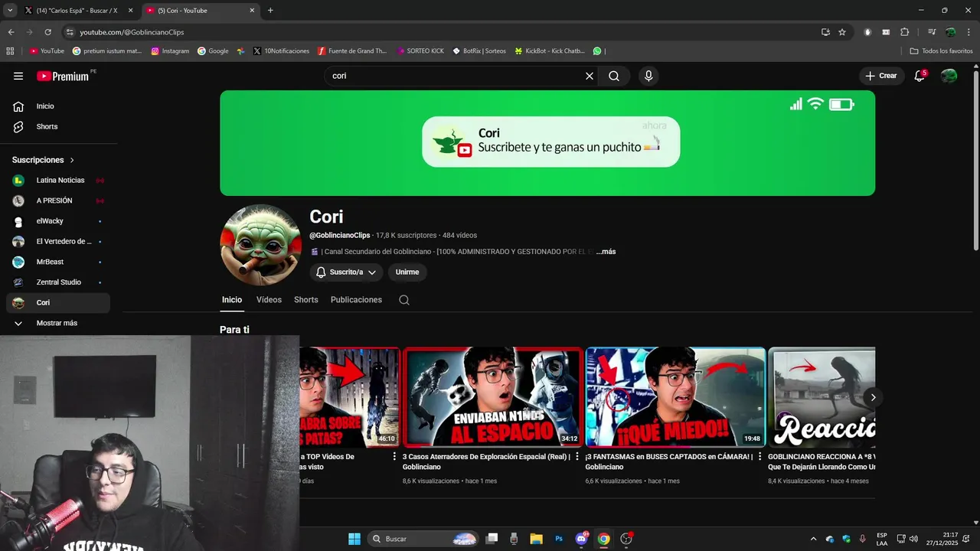This screenshot has width=980, height=551.
Task: Open the KickBot bookmark
Action: coord(550,51)
